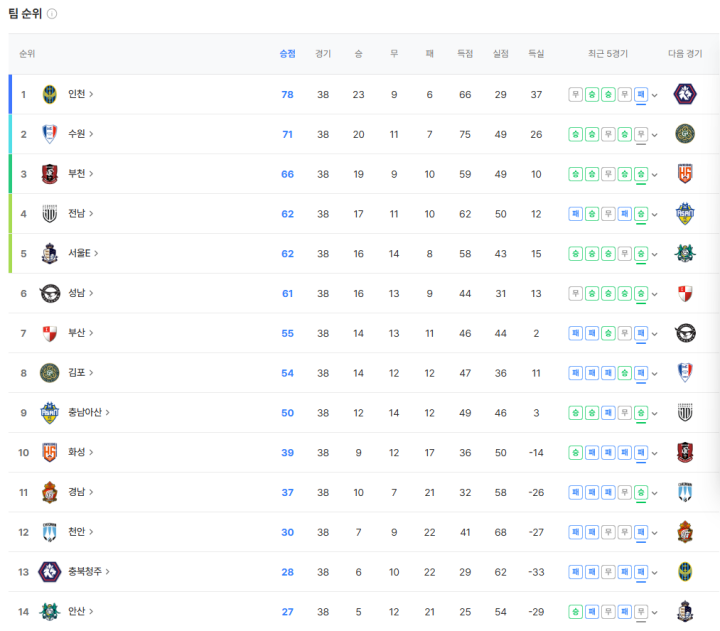Open the 전남 team page link
This screenshot has width=720, height=631.
[x=81, y=214]
